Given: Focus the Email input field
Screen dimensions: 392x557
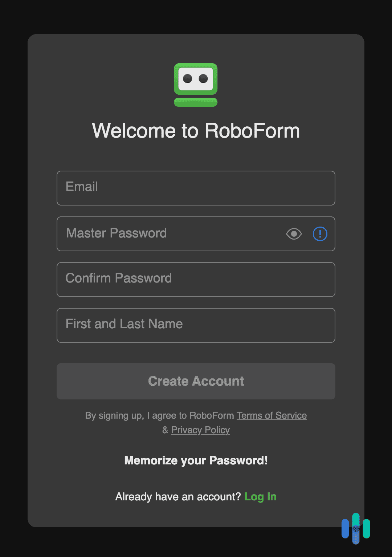Looking at the screenshot, I should point(196,188).
